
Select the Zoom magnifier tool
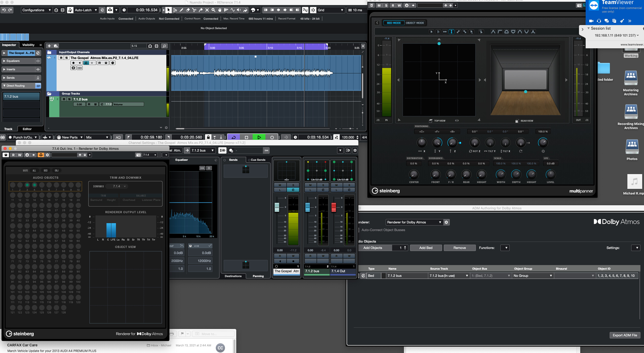coord(213,10)
